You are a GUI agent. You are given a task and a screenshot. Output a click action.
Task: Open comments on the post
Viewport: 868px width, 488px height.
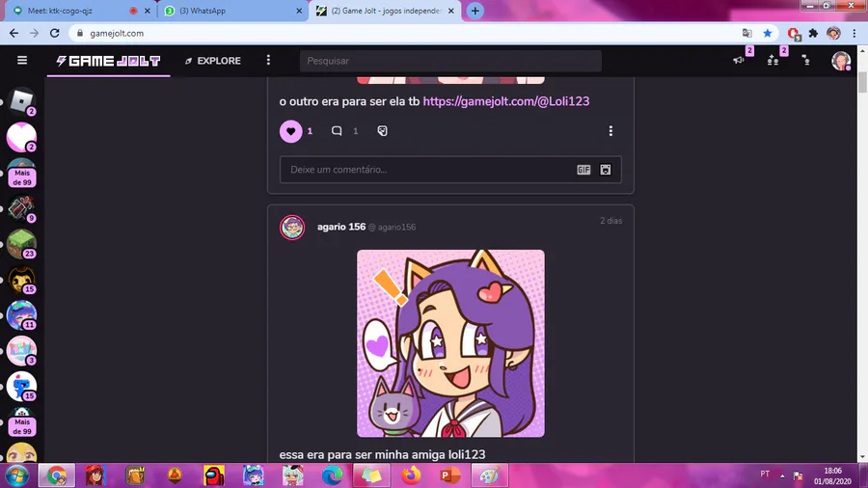pyautogui.click(x=337, y=131)
